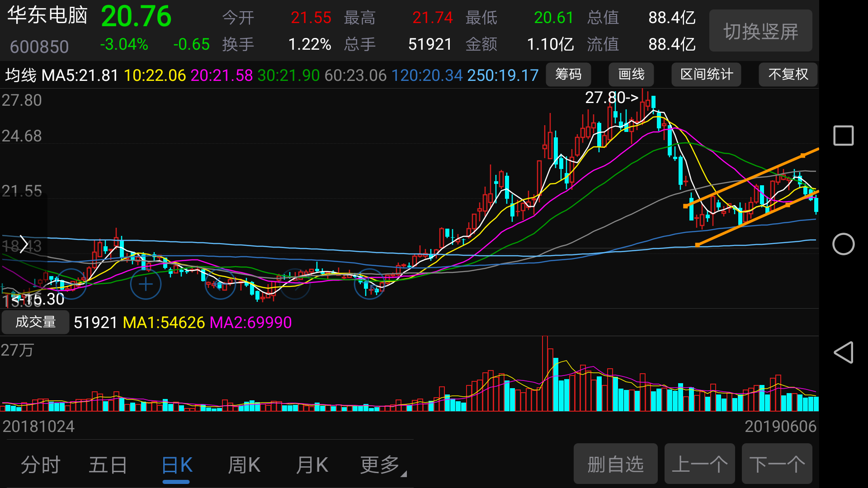
Task: Activate the 画线 drawing tool
Action: click(x=631, y=75)
